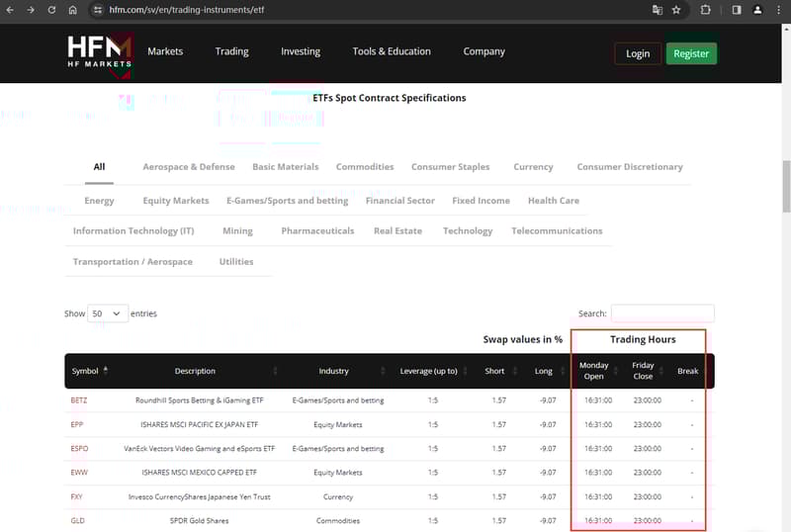Open the Markets navigation menu
This screenshot has width=791, height=532.
pos(165,51)
